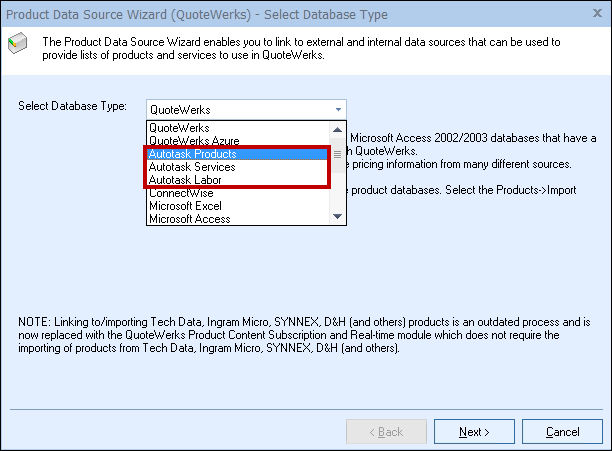Image resolution: width=612 pixels, height=451 pixels.
Task: Click the list scrollbar down arrow
Action: [x=337, y=217]
